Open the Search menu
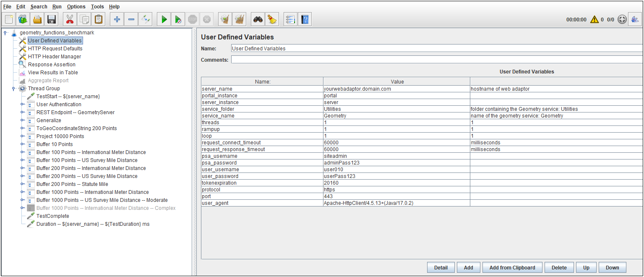 (x=39, y=7)
